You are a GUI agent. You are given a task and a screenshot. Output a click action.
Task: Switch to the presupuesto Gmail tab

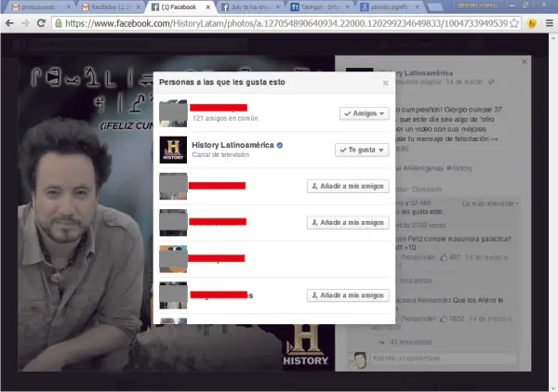tap(38, 7)
